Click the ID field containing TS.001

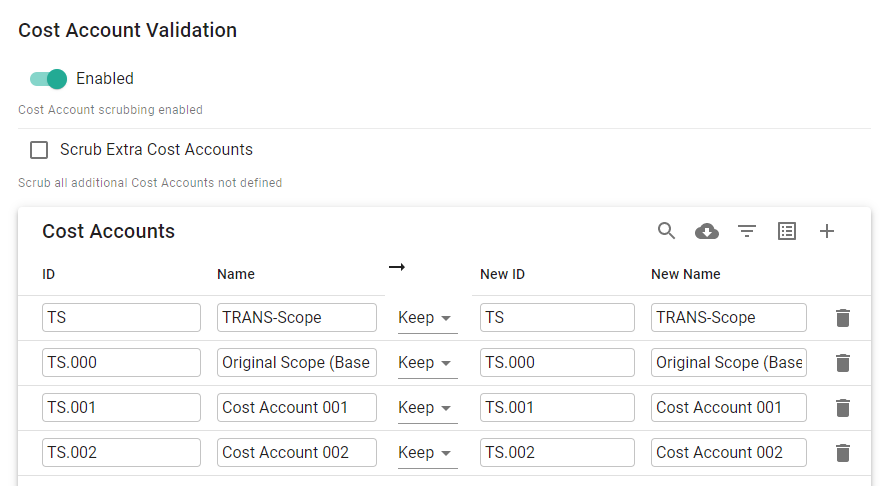121,407
